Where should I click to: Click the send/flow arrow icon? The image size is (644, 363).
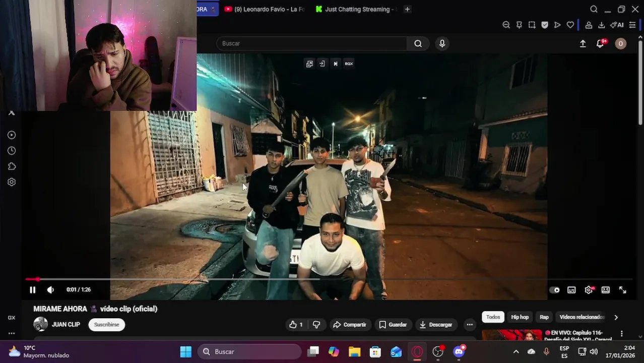[557, 25]
